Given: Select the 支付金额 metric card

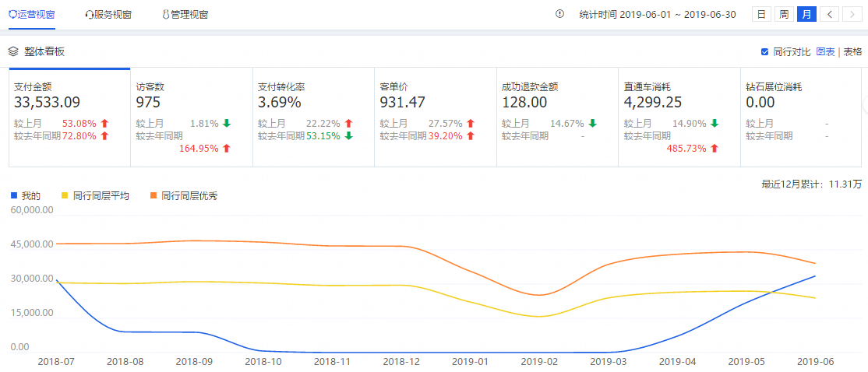Looking at the screenshot, I should (69, 117).
